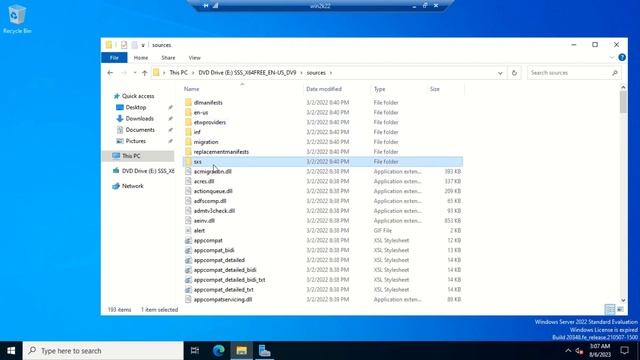Select the appcompat_detailed stylesheet icon
640x360 pixels.
click(188, 260)
